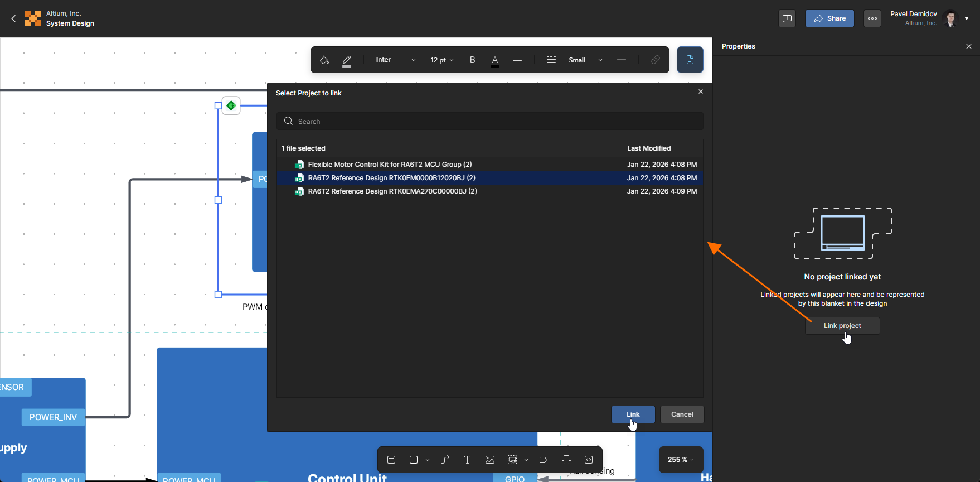Click the GPIO port label on the canvas
980x482 pixels.
pos(515,478)
